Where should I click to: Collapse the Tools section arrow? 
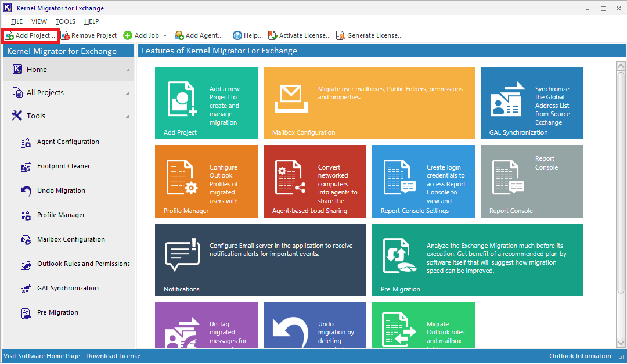click(x=128, y=116)
